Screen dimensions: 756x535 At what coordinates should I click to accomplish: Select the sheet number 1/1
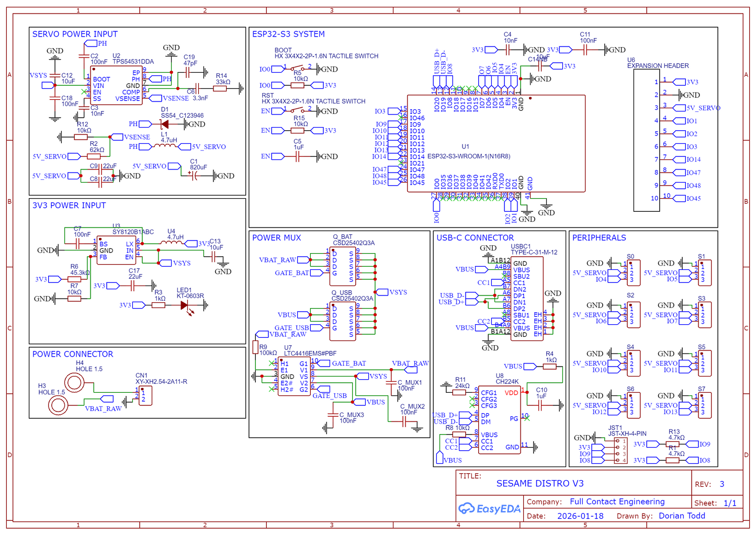730,503
